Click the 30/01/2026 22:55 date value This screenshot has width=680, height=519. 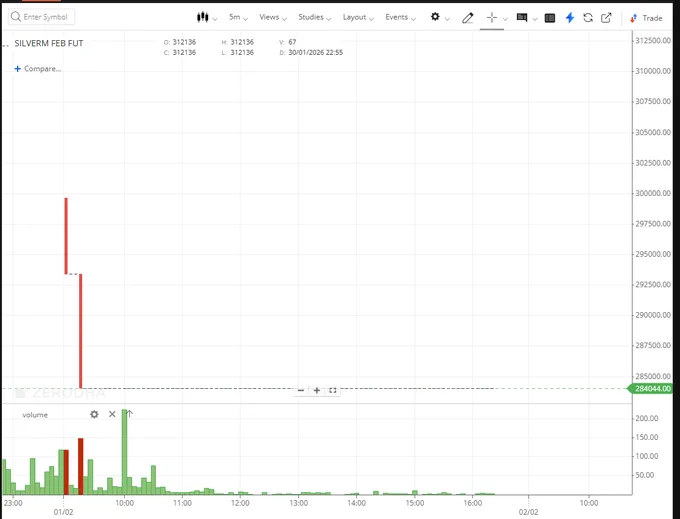315,52
